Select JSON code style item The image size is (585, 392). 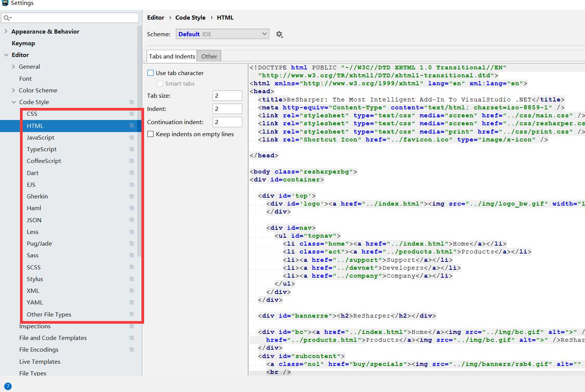[34, 220]
